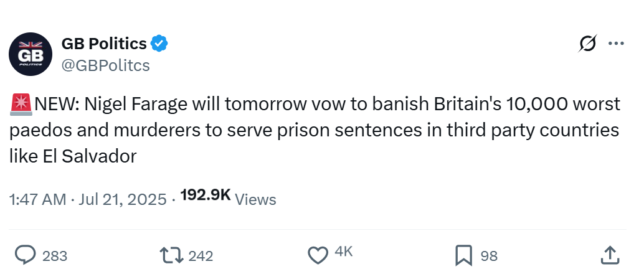Image resolution: width=644 pixels, height=274 pixels.
Task: Click the 192.9K Views count
Action: [229, 197]
